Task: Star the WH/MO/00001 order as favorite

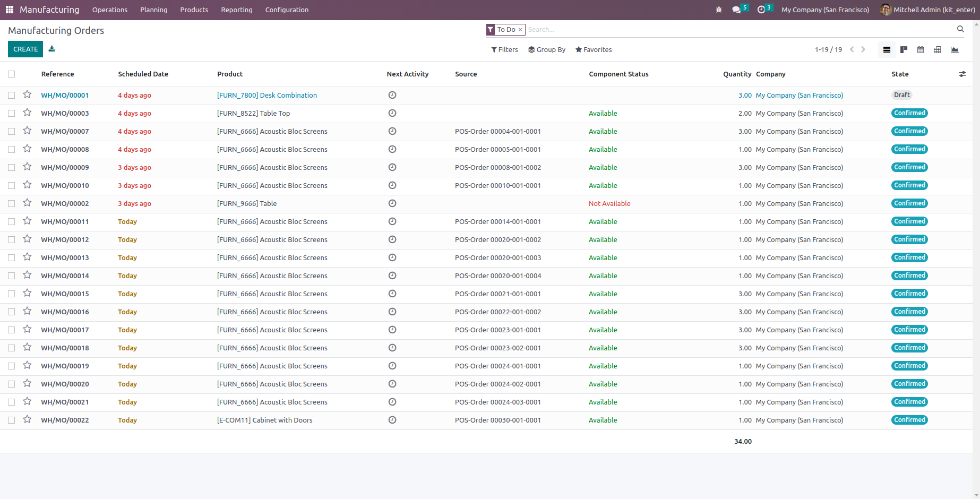Action: (x=27, y=95)
